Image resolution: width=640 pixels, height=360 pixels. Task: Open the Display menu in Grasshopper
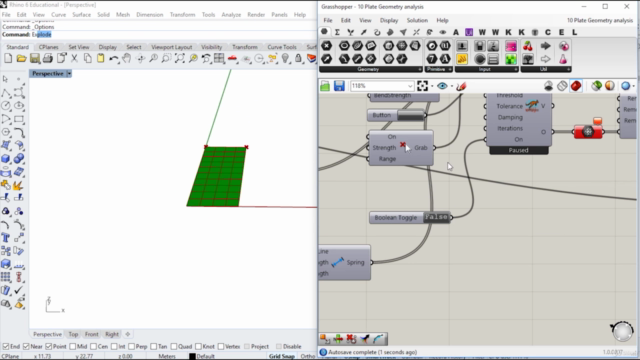(389, 20)
